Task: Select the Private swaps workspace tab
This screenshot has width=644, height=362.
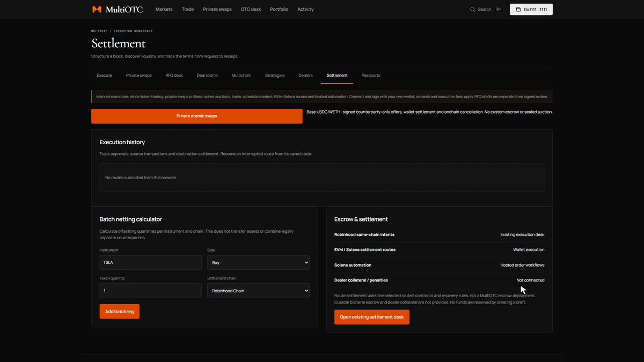Action: [139, 76]
